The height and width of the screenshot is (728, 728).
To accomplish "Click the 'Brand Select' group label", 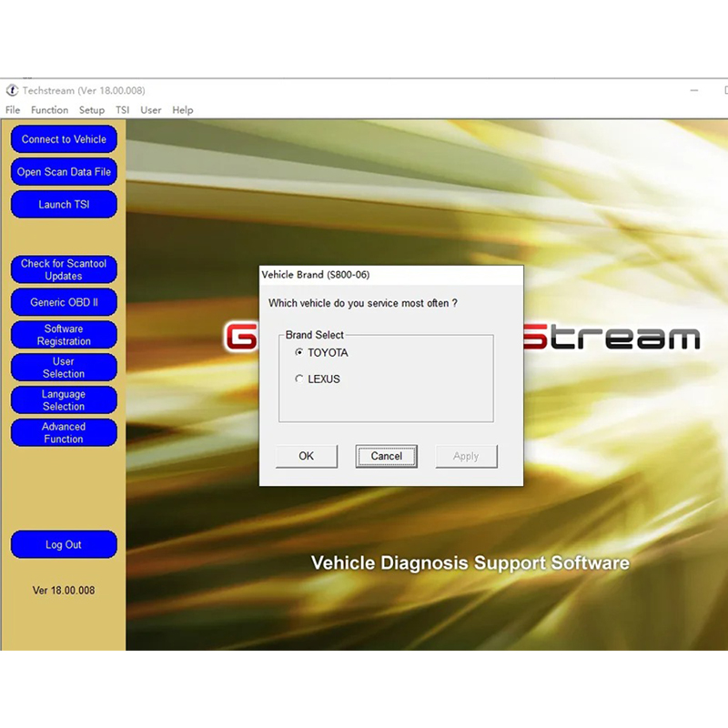I will click(x=314, y=335).
